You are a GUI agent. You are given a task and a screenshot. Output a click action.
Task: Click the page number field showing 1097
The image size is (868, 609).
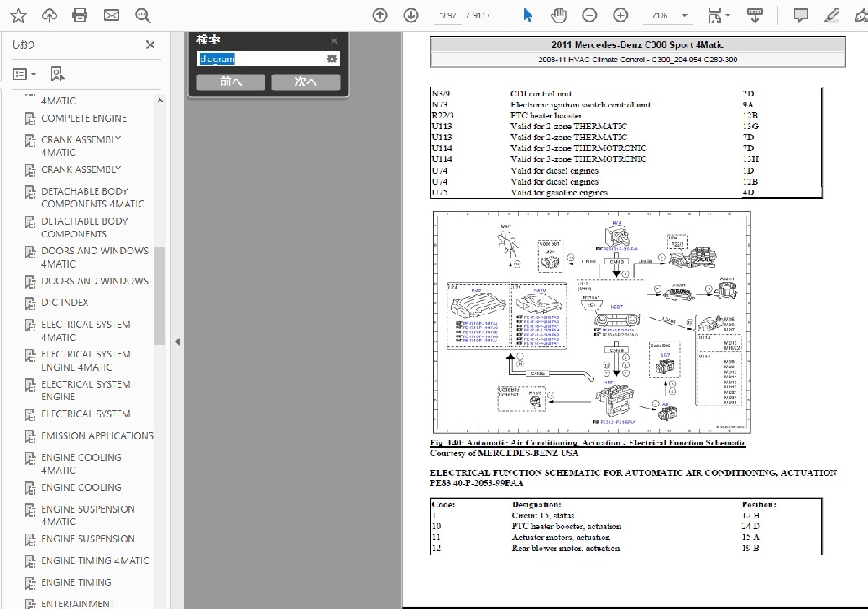[x=447, y=15]
